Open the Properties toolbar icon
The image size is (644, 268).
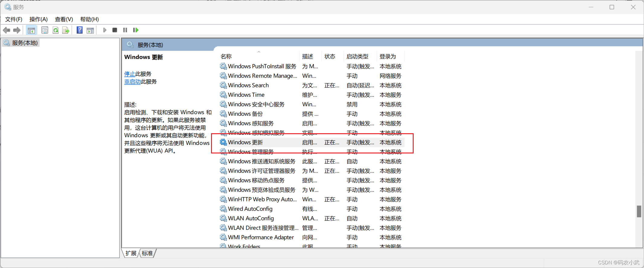click(45, 30)
